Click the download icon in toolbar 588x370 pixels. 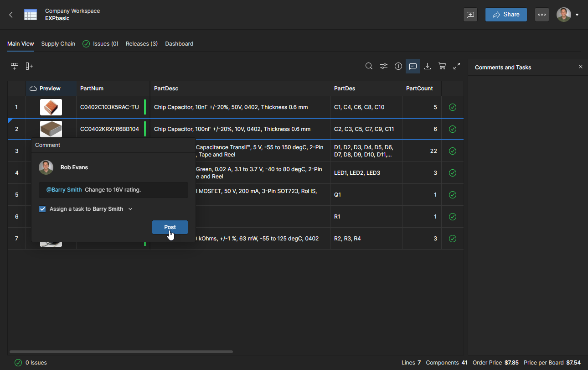[428, 66]
